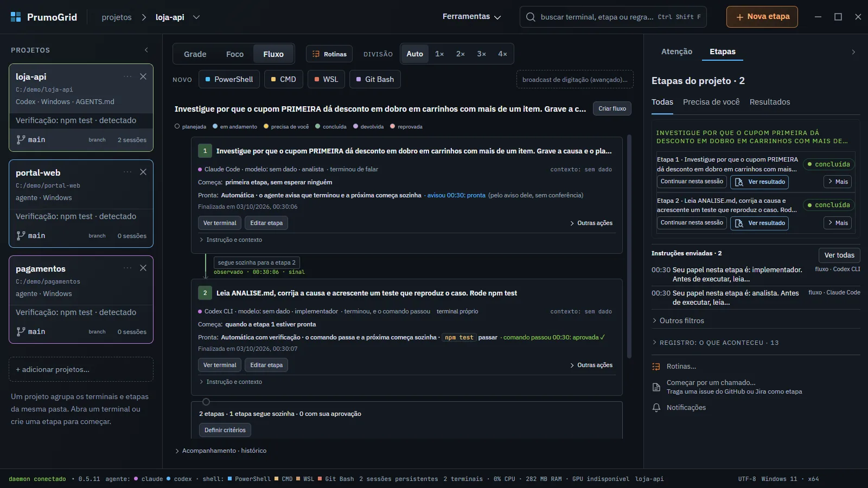Click the Criar fluxo button
The image size is (868, 488).
coord(612,108)
